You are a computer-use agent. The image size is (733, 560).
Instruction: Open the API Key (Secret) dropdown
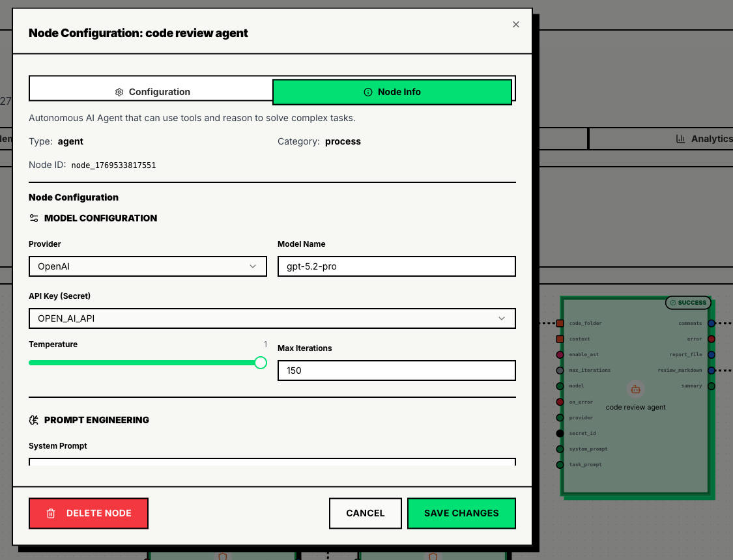pos(272,318)
